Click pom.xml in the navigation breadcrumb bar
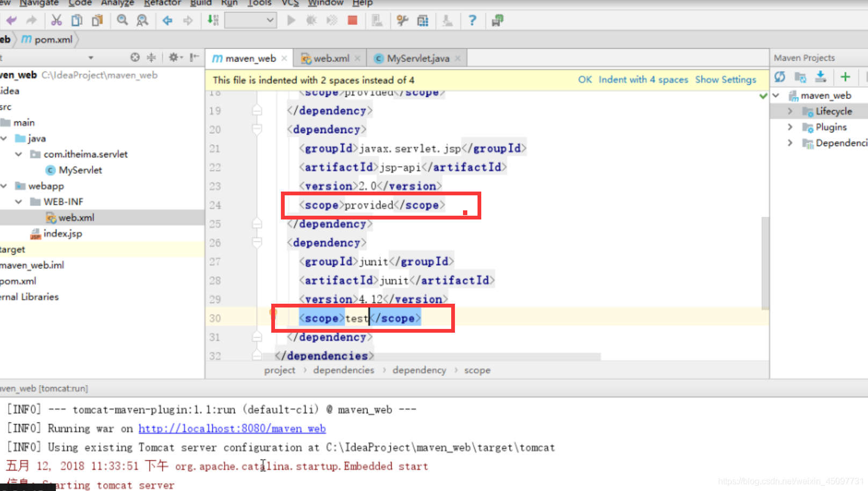868x491 pixels. click(47, 40)
